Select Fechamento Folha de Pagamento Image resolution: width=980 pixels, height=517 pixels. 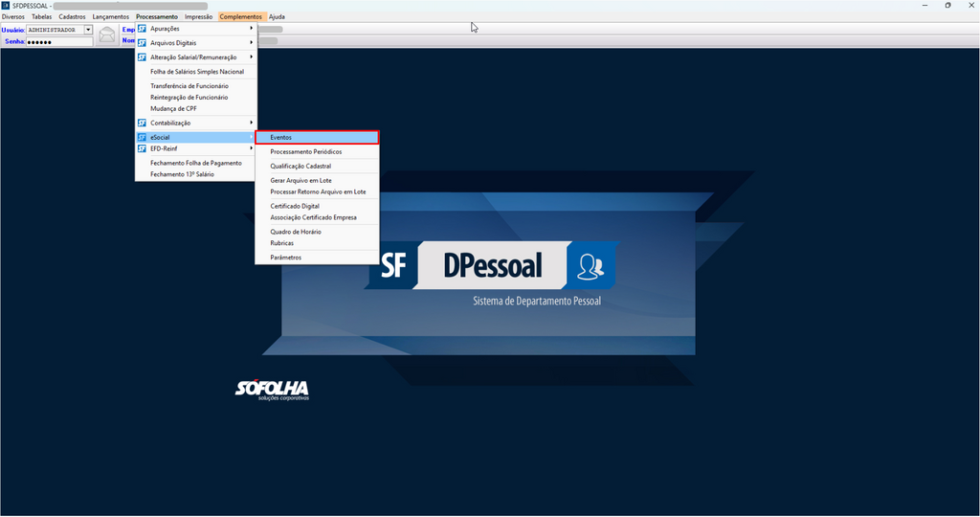(196, 163)
